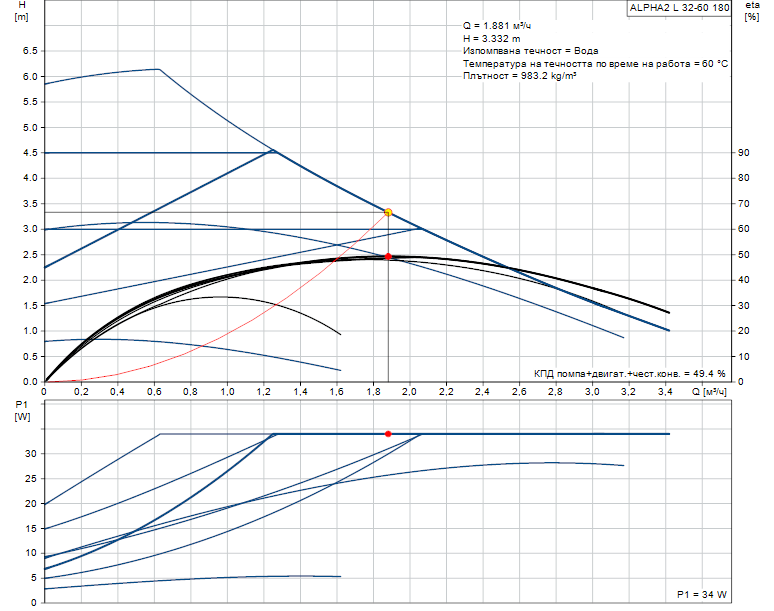Click the H = 3.332 m head value
This screenshot has height=611, width=774.
pos(491,38)
